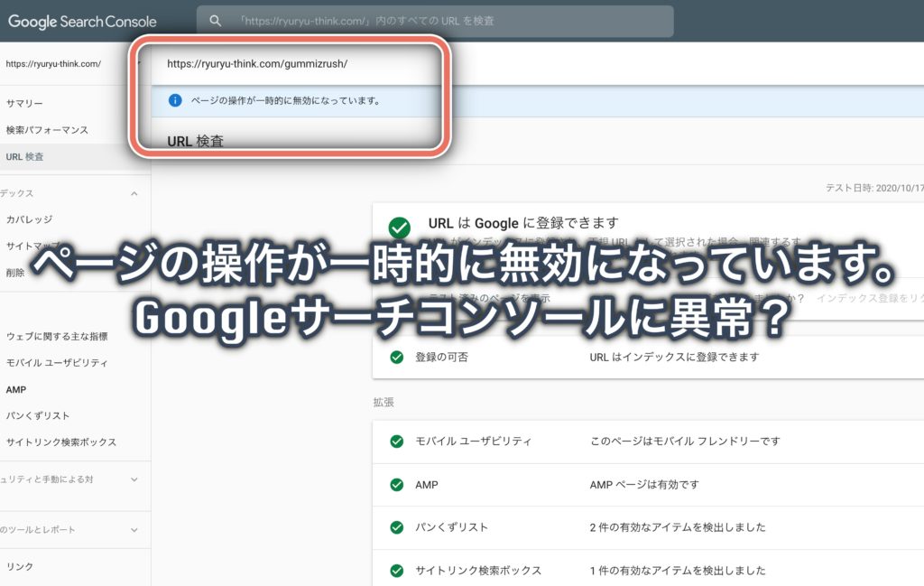The image size is (924, 586).
Task: Click the テスト日時 timestamp text
Action: [874, 188]
